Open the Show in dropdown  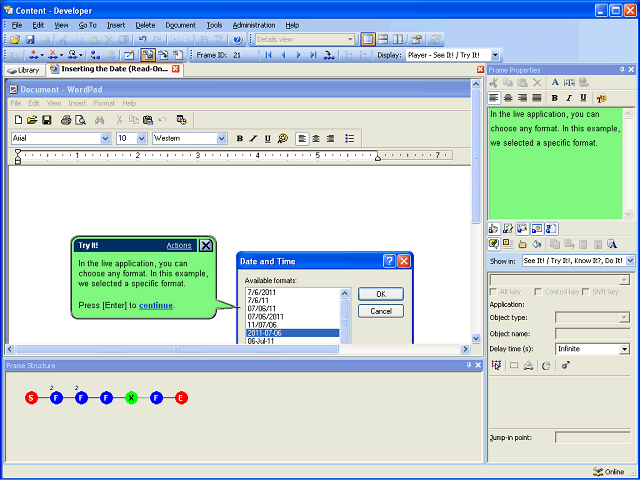tap(630, 260)
